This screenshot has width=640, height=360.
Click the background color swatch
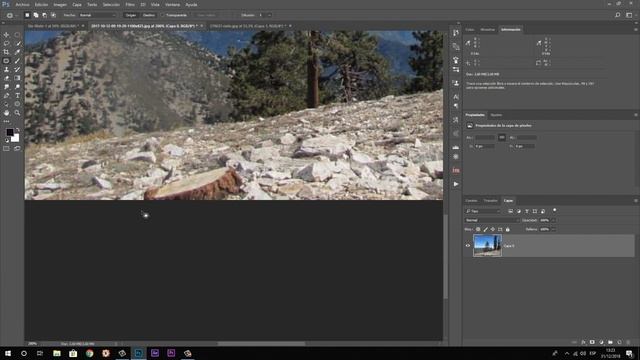point(16,138)
